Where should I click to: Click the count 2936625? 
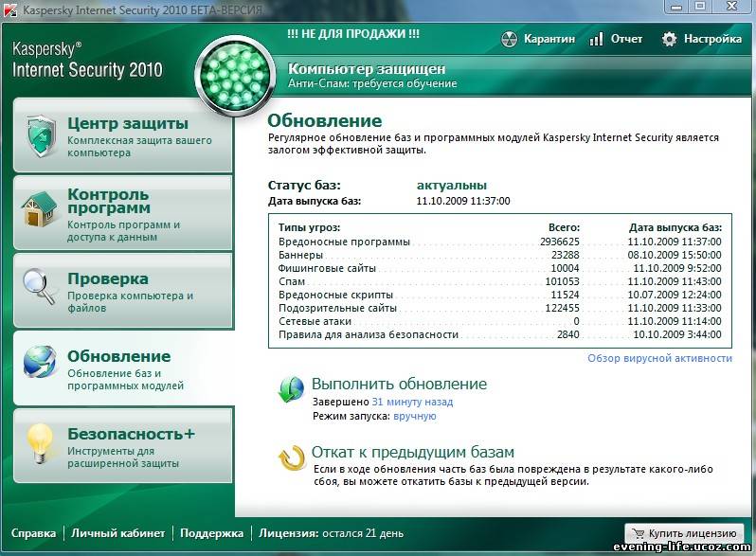[x=560, y=242]
